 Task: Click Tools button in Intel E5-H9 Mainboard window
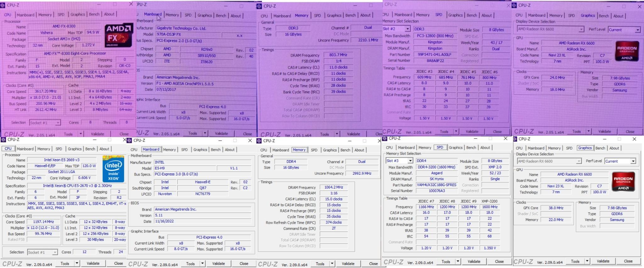[190, 264]
